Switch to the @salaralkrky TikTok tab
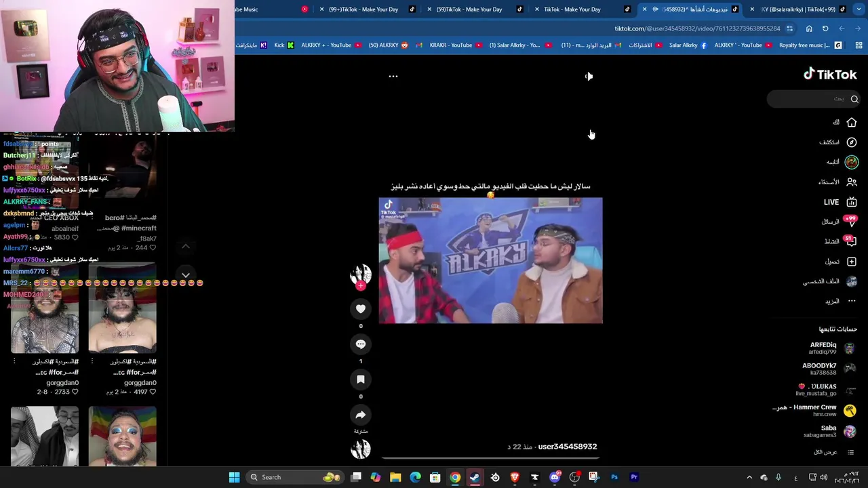Screen dimensions: 868x488 798,9
